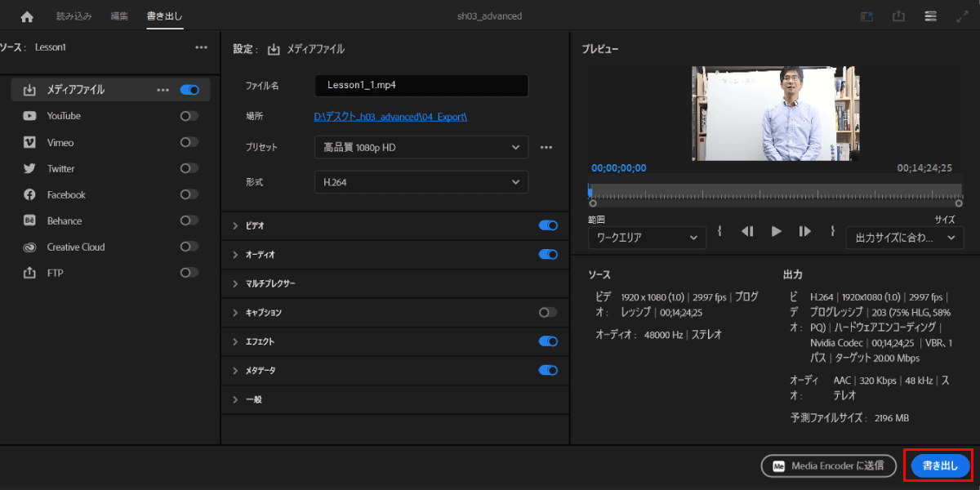Screen dimensions: 980x490
Task: Enable the YouTube export toggle
Action: tap(189, 116)
